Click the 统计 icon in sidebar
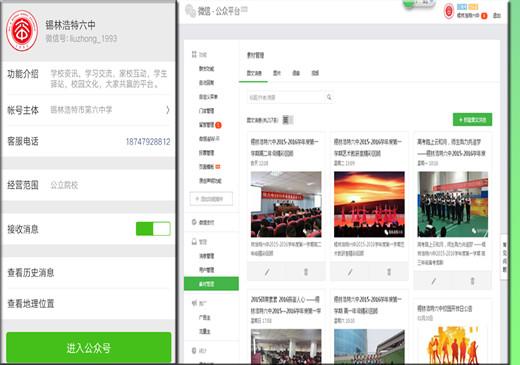 point(194,351)
